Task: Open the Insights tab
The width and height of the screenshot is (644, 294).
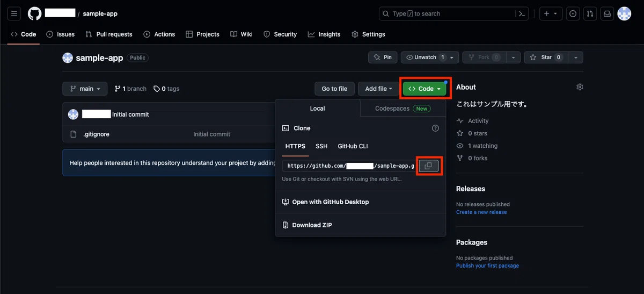Action: (x=324, y=34)
